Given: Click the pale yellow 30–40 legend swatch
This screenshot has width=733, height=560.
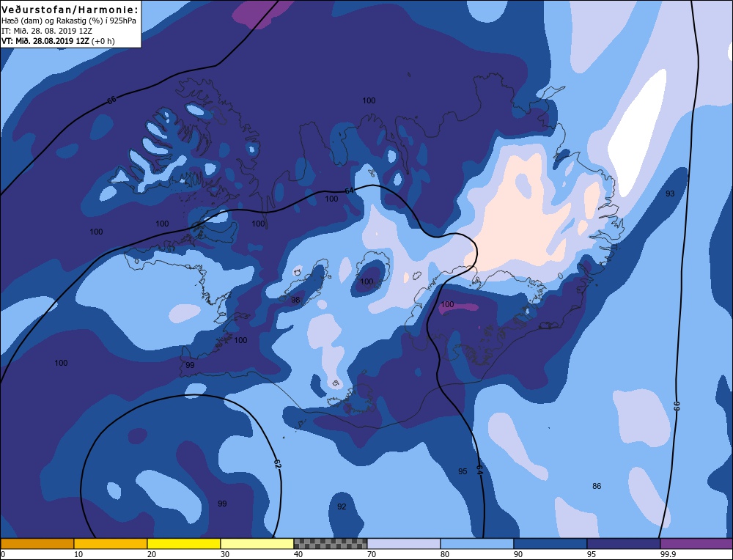Looking at the screenshot, I should [x=257, y=544].
